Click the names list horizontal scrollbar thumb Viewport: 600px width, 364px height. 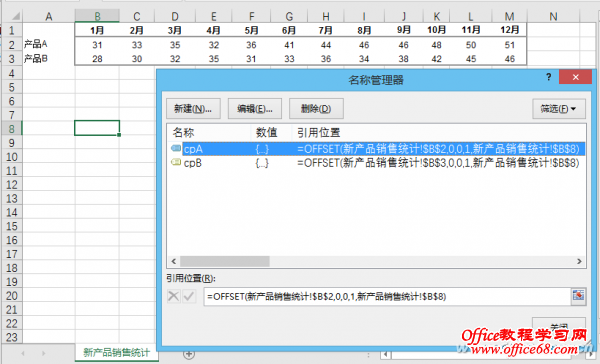[225, 261]
